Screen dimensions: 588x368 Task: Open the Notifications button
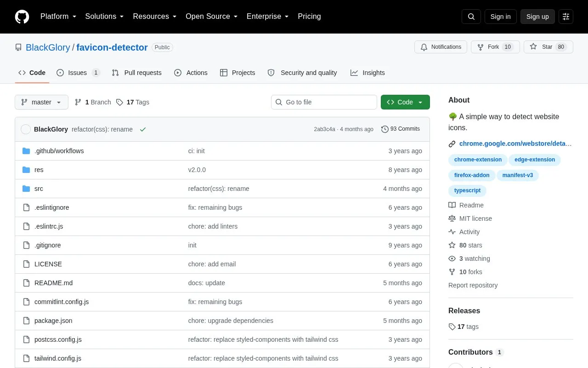(x=441, y=47)
